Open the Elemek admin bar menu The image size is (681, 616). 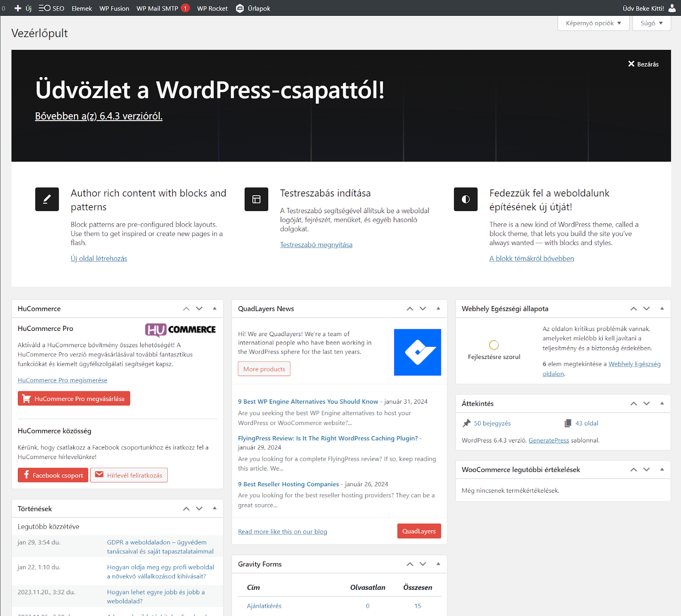pyautogui.click(x=82, y=8)
